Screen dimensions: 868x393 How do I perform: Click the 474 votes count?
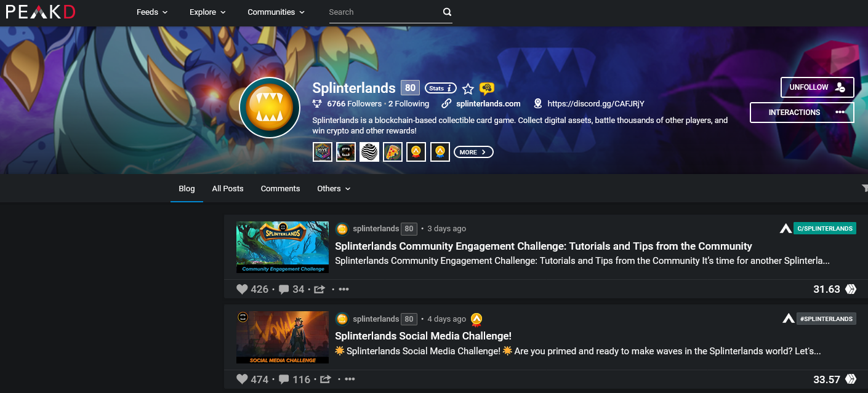click(260, 379)
